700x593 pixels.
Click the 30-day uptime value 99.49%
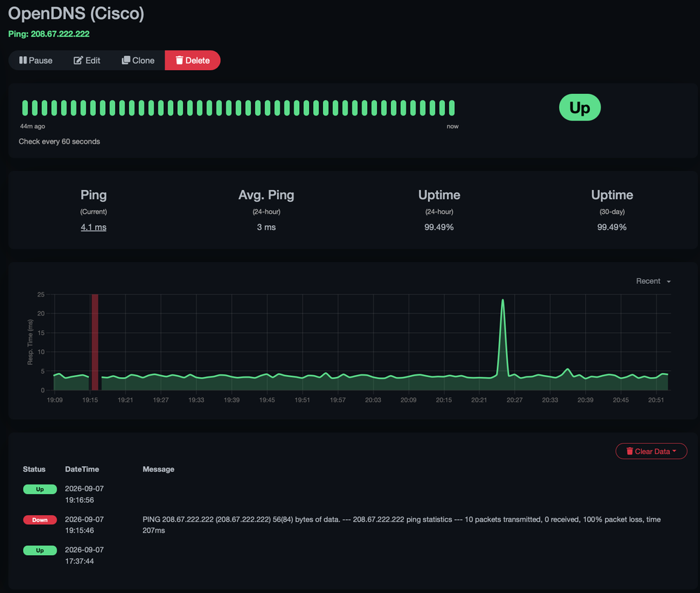pyautogui.click(x=612, y=227)
